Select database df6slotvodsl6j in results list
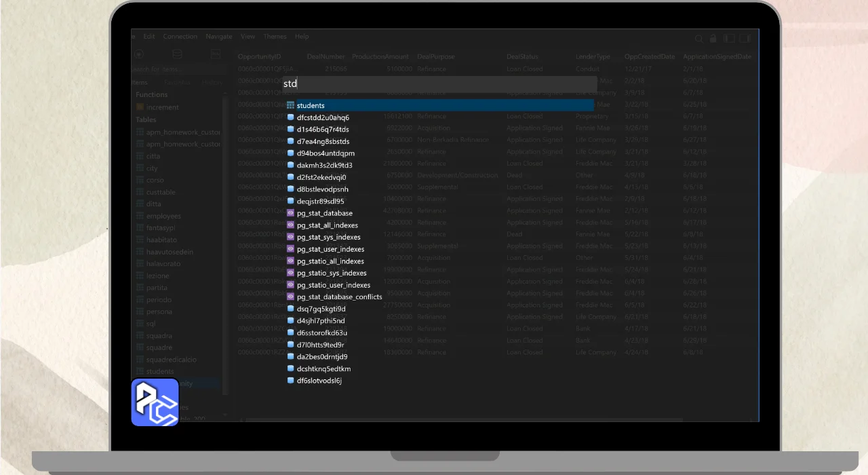The width and height of the screenshot is (868, 475). click(x=319, y=381)
